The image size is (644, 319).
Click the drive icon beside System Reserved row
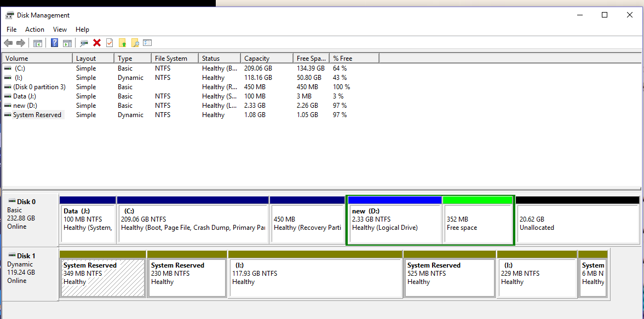coord(8,115)
